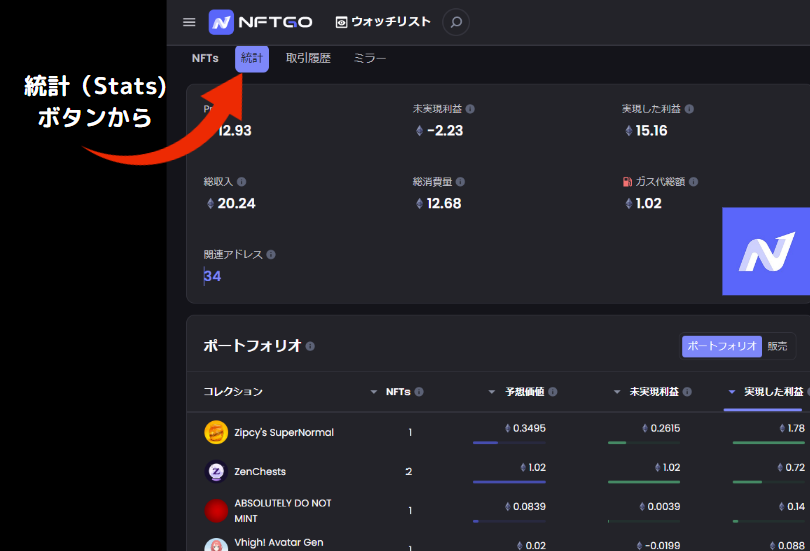Viewport: 810px width, 551px height.
Task: Select the ポートフォリオ toggle button
Action: [722, 346]
